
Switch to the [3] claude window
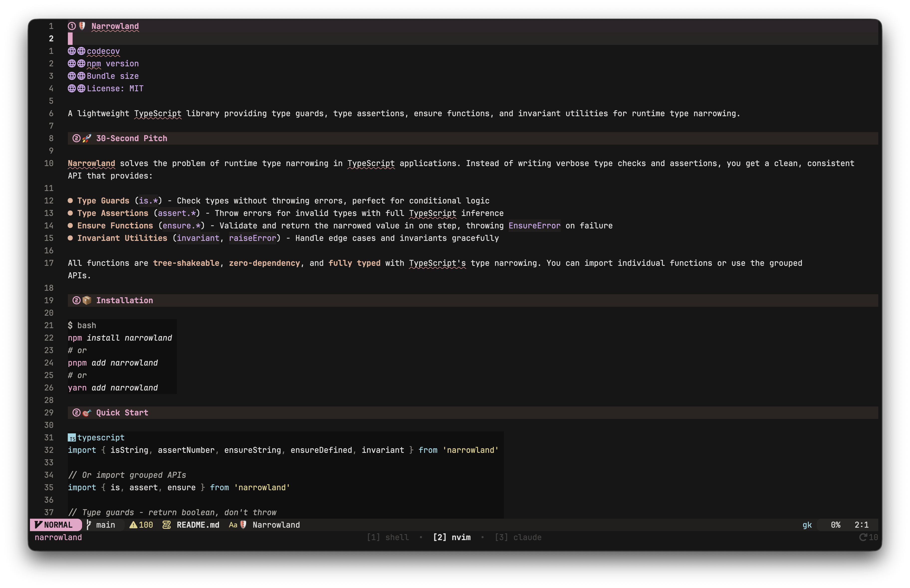518,537
